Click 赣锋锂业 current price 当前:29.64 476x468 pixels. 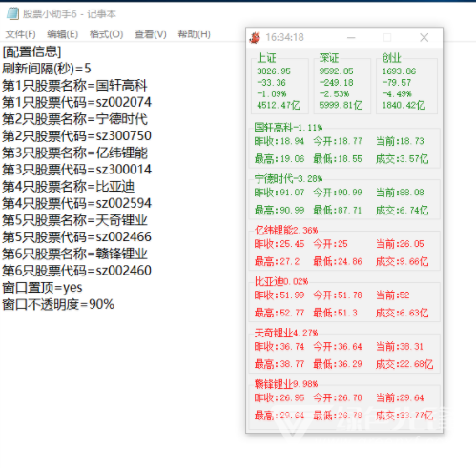400,398
